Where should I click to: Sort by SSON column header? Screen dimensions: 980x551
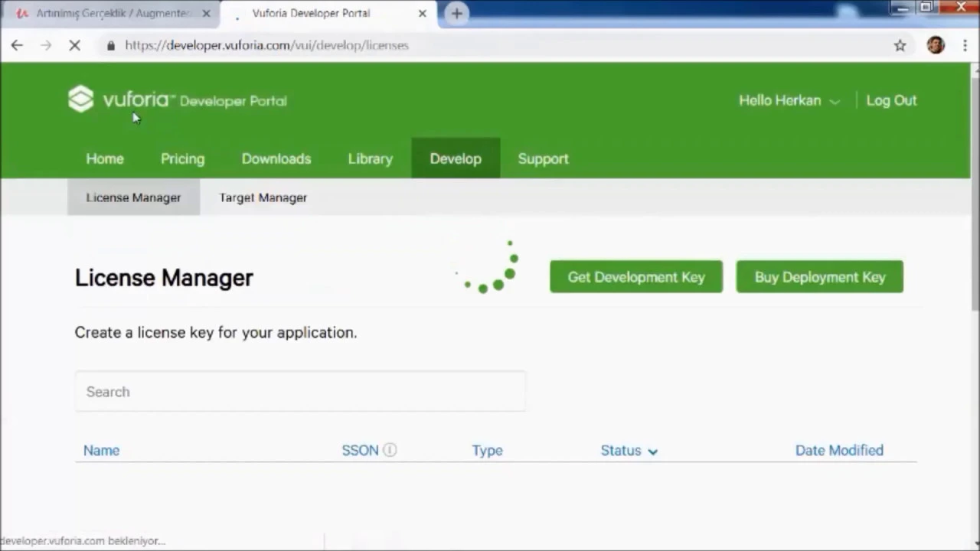360,450
